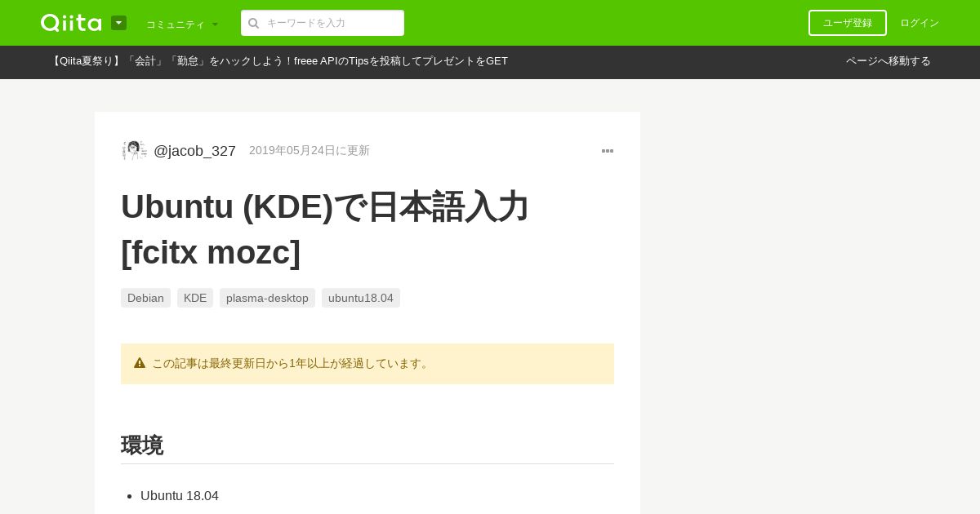Click the Qiita logo
The height and width of the screenshot is (514, 980).
tap(71, 23)
